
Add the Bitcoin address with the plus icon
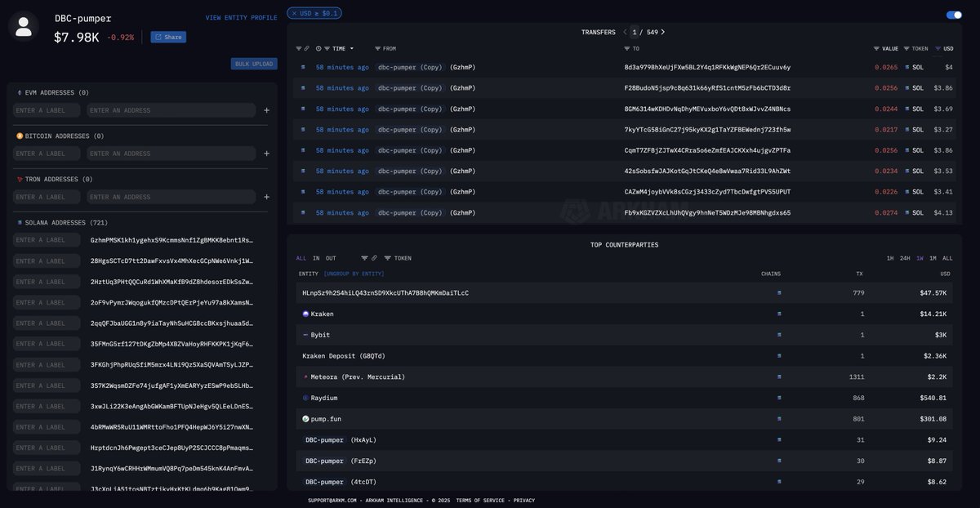[x=266, y=154]
